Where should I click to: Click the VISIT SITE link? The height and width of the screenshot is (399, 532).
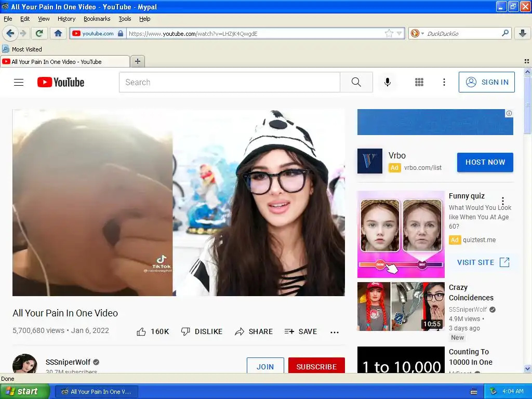(483, 262)
